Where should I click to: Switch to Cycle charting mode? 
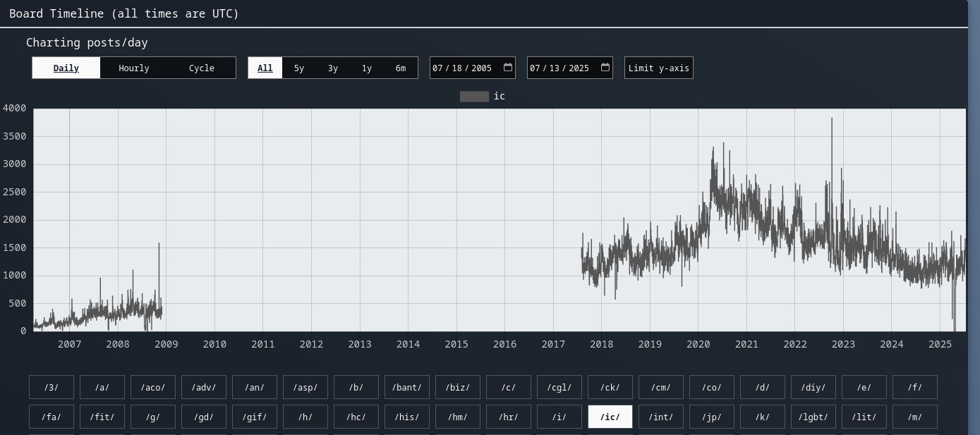pos(202,68)
